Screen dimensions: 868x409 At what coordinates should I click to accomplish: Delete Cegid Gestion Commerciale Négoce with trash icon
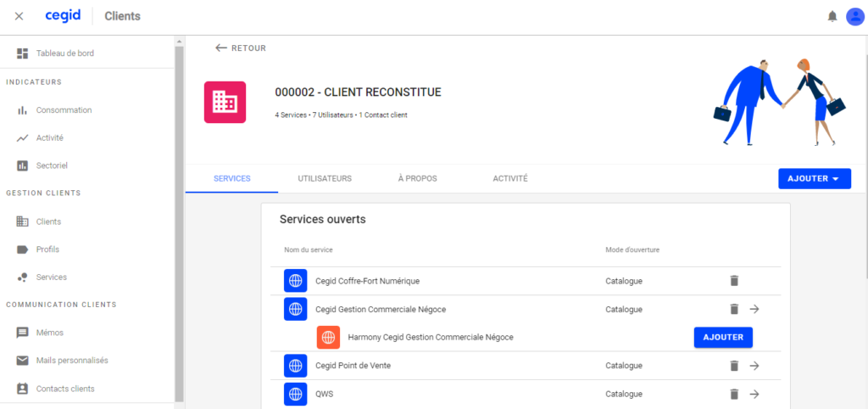coord(734,309)
